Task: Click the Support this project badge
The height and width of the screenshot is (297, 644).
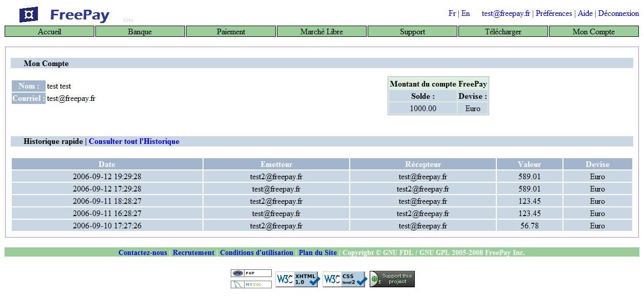Action: [392, 279]
